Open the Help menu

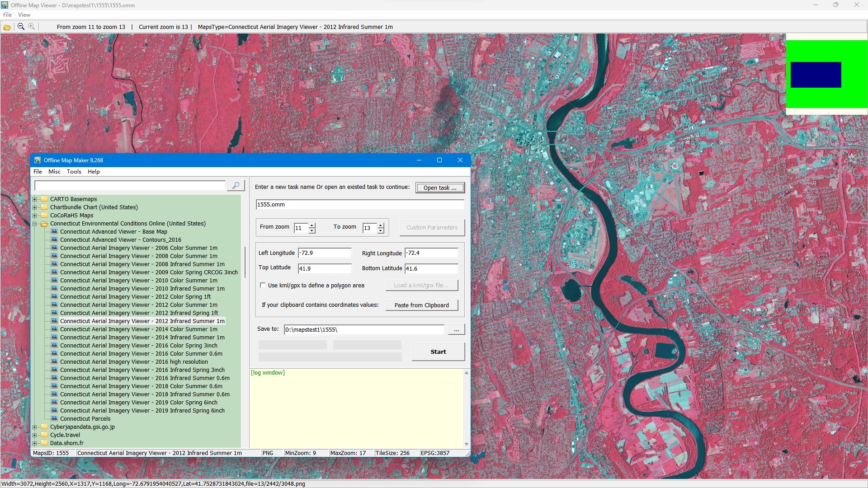point(94,172)
